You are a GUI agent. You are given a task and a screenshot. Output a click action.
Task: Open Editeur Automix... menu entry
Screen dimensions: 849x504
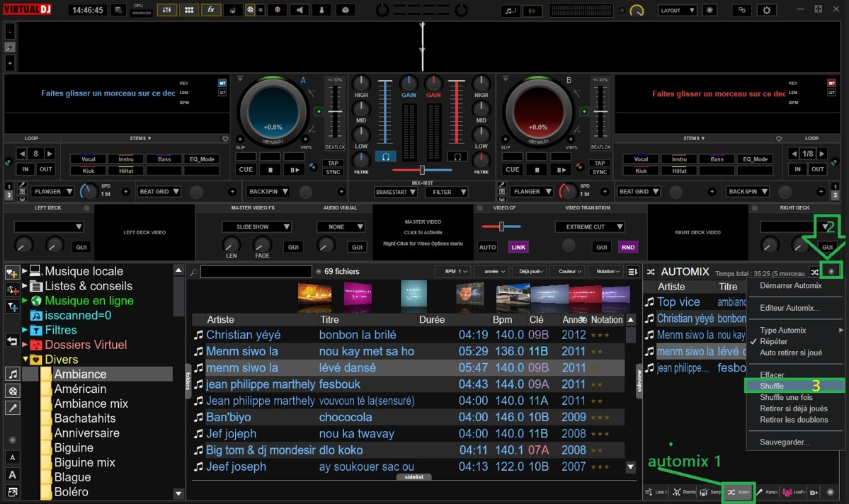click(790, 308)
